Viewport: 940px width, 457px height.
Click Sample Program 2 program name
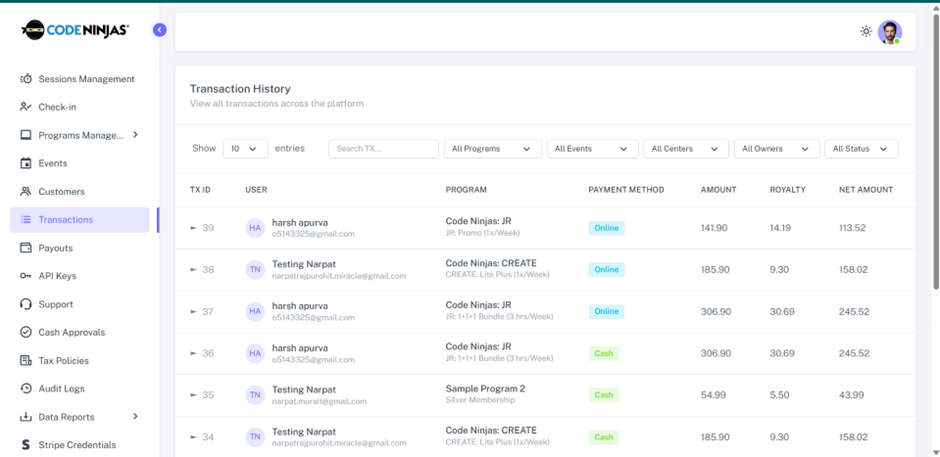(x=485, y=389)
